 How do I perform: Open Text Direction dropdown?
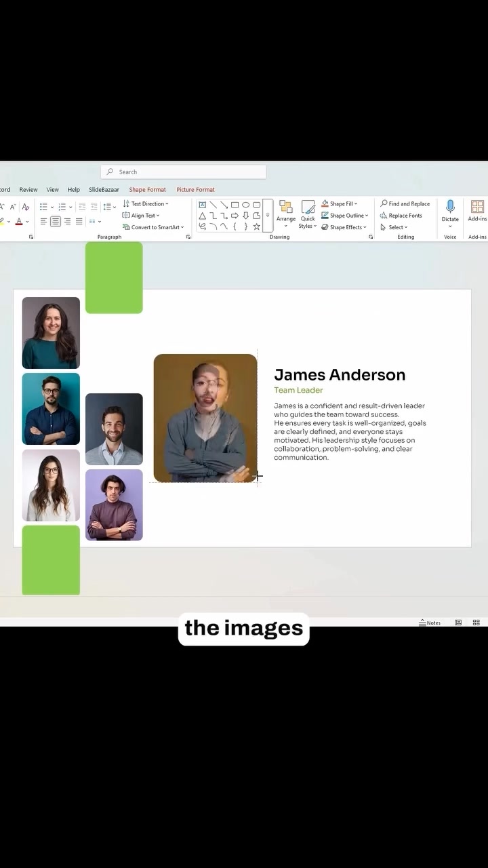click(x=146, y=203)
